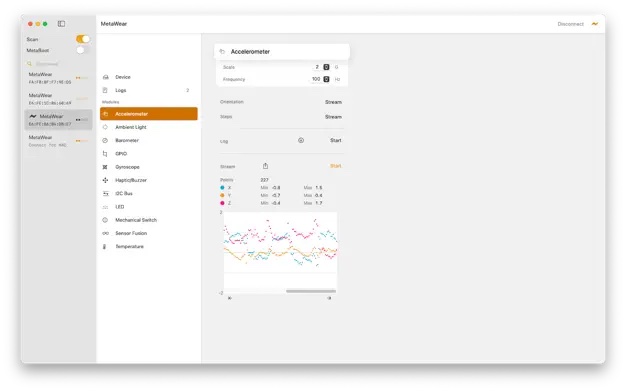This screenshot has height=391, width=626.
Task: Open the Frequency value dropdown
Action: pos(326,79)
